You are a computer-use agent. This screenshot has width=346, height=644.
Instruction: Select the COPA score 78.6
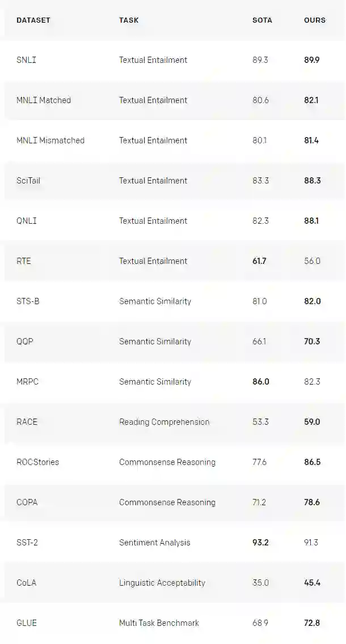point(312,502)
